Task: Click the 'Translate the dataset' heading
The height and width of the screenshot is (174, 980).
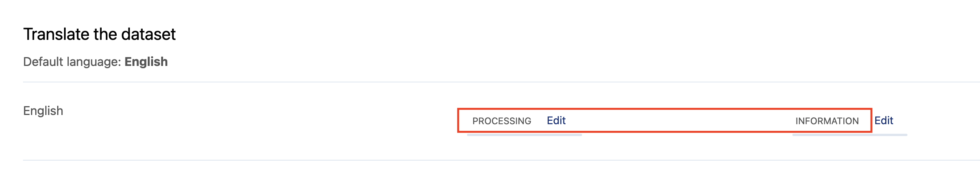Action: 99,34
